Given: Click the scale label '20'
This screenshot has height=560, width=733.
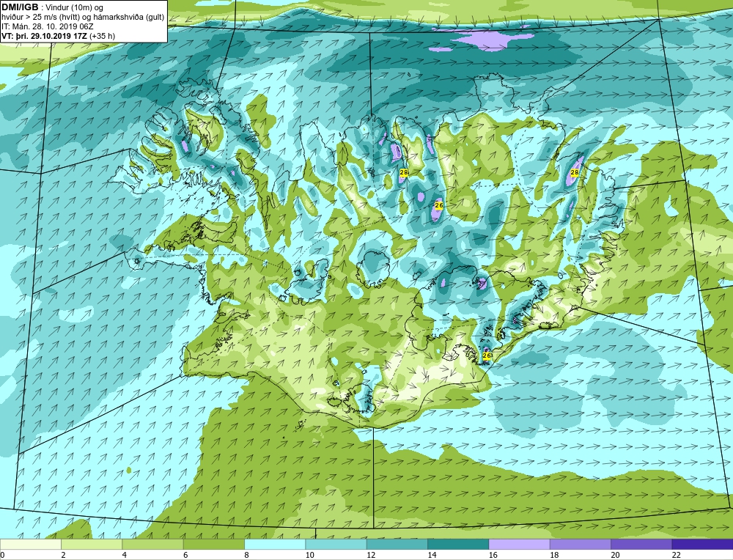Looking at the screenshot, I should pos(615,556).
